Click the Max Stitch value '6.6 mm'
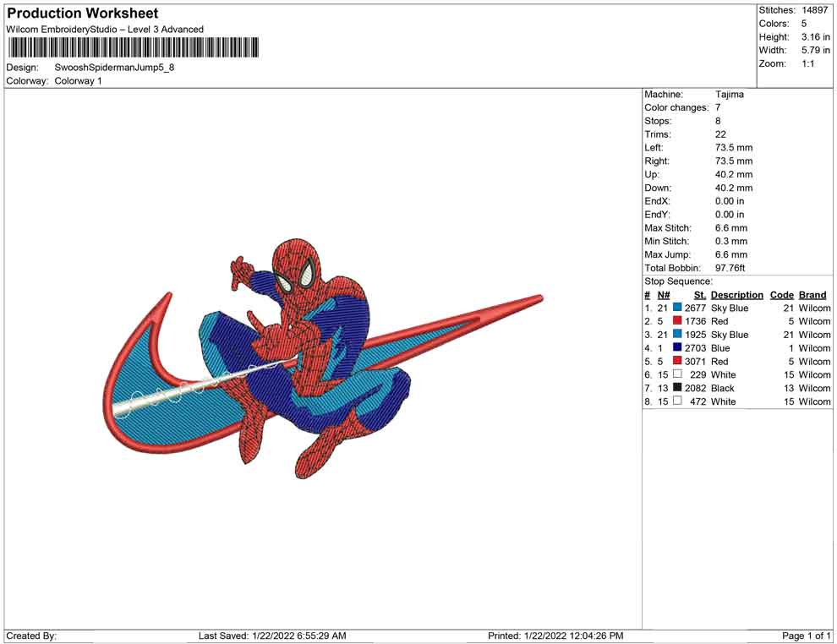Image resolution: width=837 pixels, height=644 pixels. (731, 228)
